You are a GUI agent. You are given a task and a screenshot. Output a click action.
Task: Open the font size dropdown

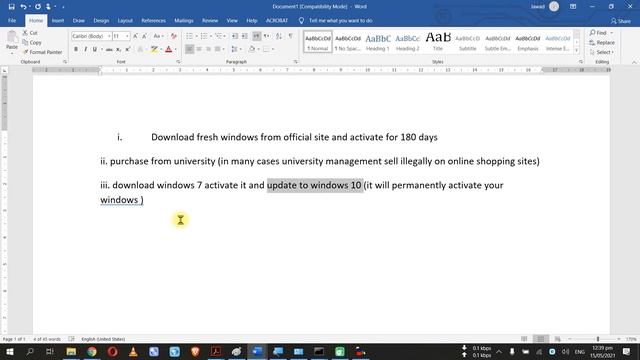coord(127,36)
